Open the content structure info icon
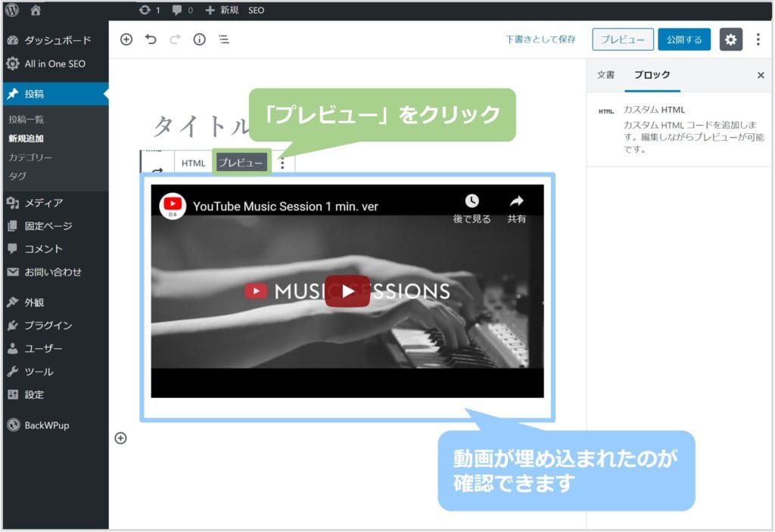The height and width of the screenshot is (532, 775). [199, 40]
